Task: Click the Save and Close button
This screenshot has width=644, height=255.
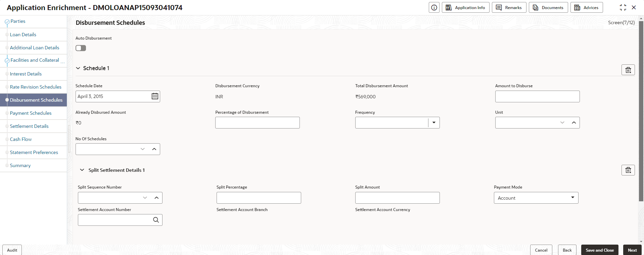Action: click(600, 250)
